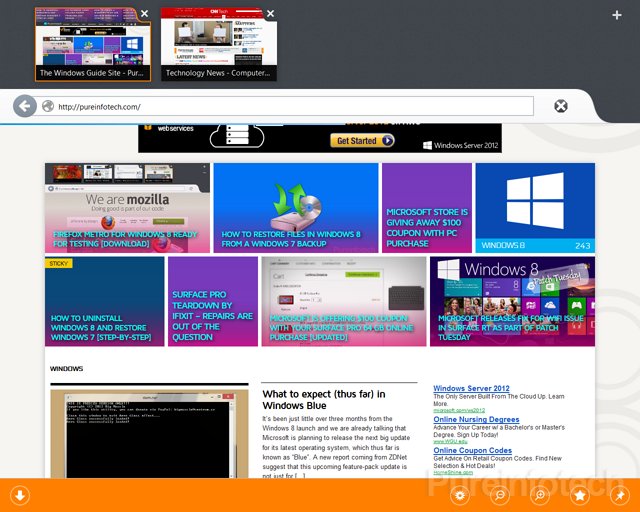
Task: Open the Firefox Metro for Windows 8 article tile
Action: pos(127,208)
